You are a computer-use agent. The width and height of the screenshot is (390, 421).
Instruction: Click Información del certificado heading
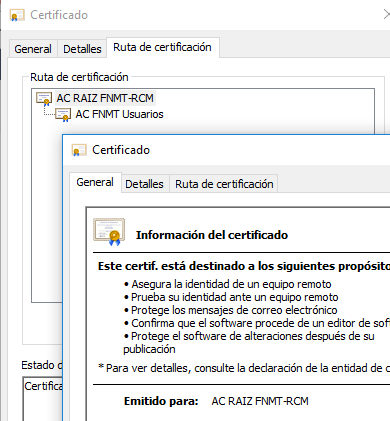coord(212,235)
